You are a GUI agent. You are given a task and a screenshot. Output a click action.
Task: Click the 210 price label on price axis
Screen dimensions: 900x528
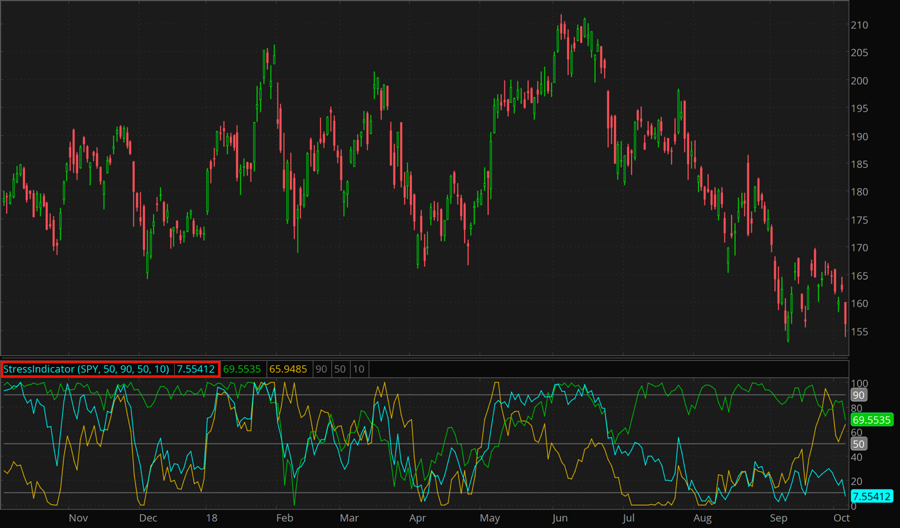click(x=859, y=25)
